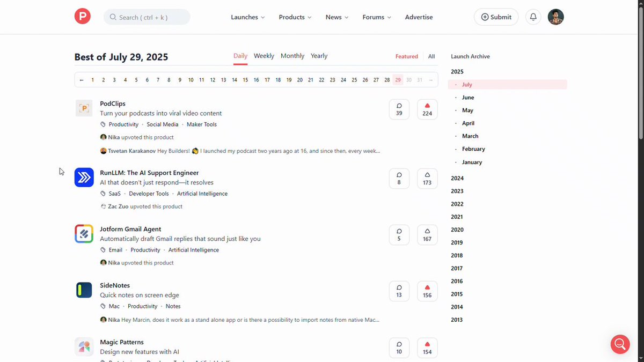Click the Submit button

(x=496, y=17)
